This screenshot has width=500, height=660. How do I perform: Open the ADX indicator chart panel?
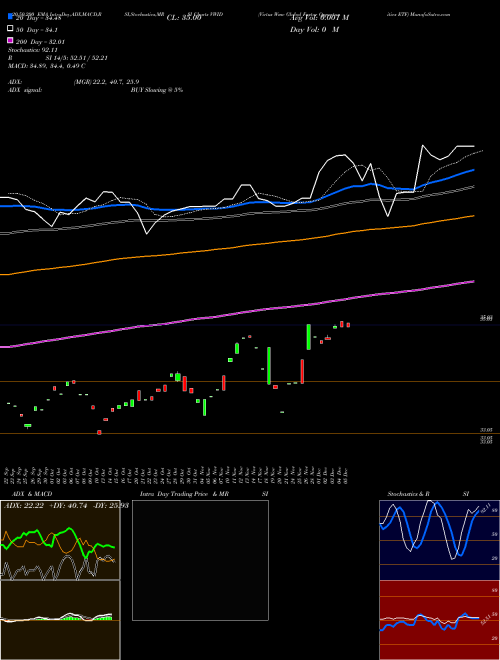point(60,540)
